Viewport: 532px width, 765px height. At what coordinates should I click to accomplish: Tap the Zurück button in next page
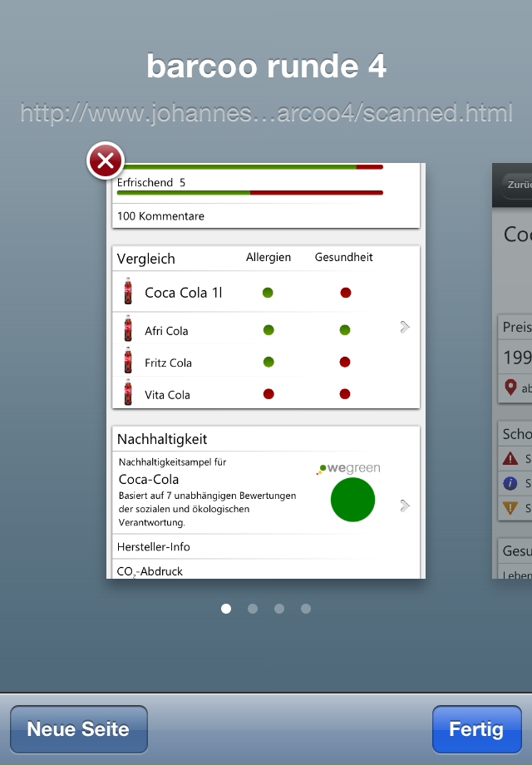point(517,185)
